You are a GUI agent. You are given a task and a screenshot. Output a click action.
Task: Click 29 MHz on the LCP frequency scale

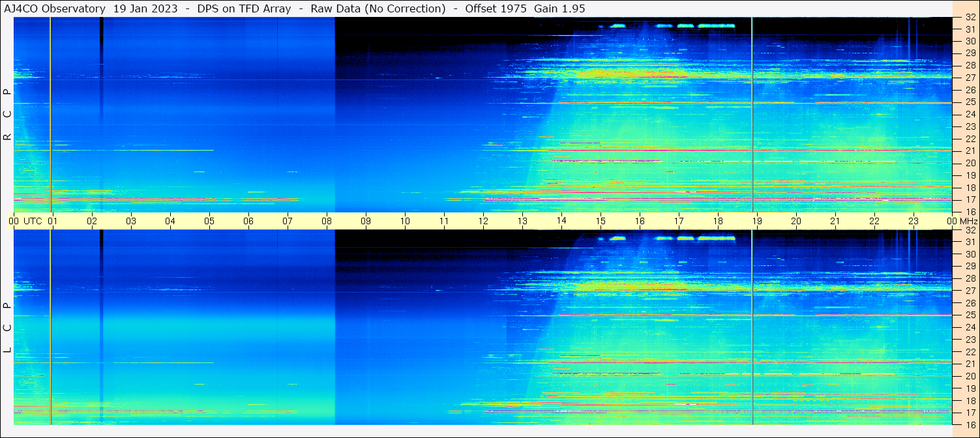coord(970,267)
